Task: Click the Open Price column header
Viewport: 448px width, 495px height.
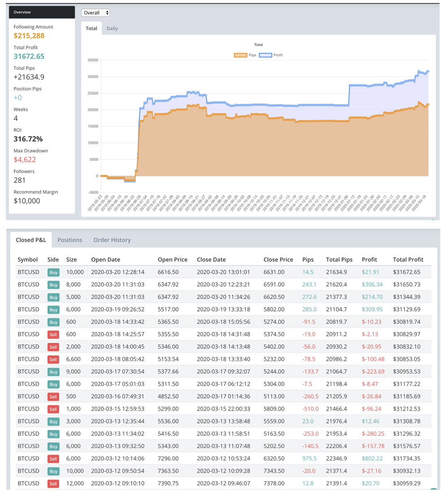Action: click(172, 260)
